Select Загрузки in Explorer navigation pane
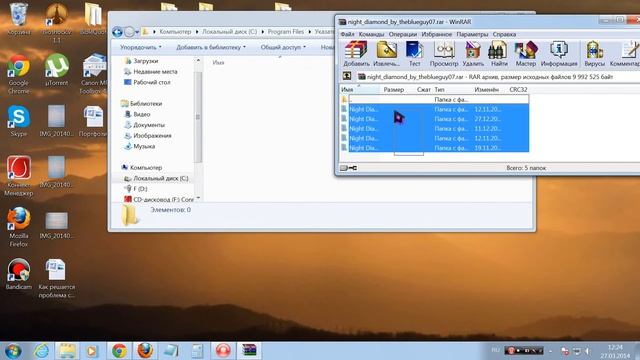The image size is (640, 360). [141, 61]
